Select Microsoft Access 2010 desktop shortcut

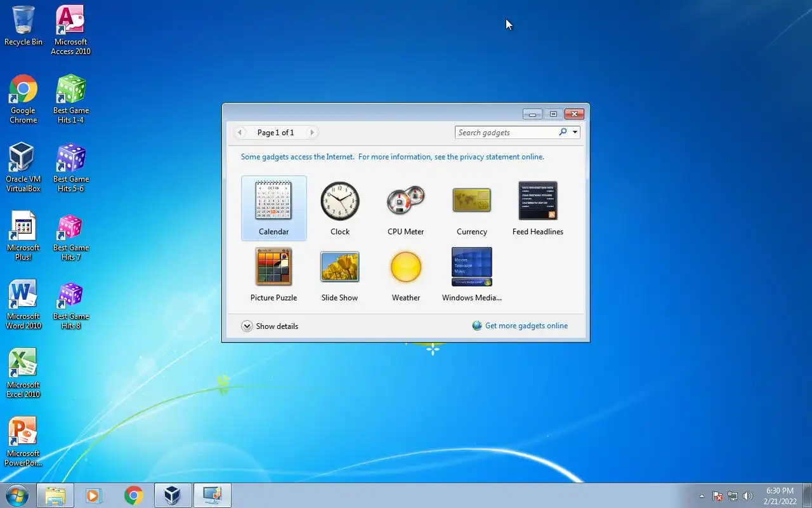(70, 30)
